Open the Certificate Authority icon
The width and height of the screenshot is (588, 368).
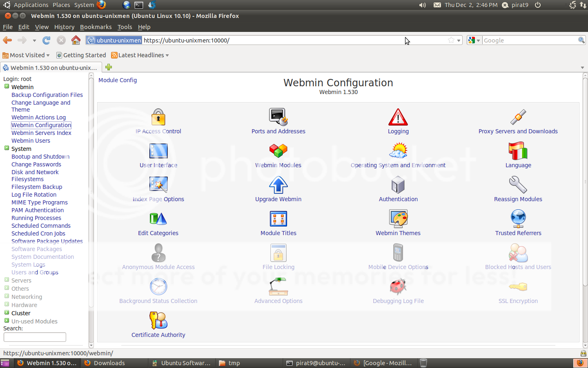tap(158, 321)
